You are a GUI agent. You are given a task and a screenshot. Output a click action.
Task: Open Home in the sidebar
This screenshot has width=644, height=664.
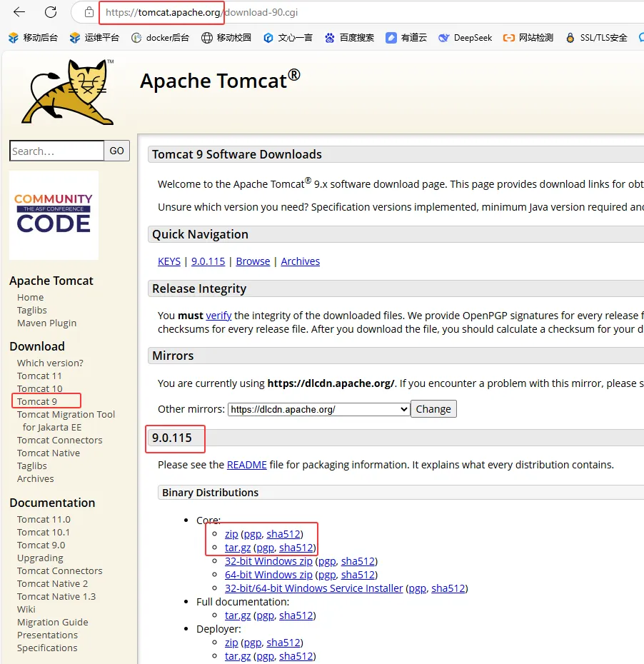pyautogui.click(x=31, y=297)
